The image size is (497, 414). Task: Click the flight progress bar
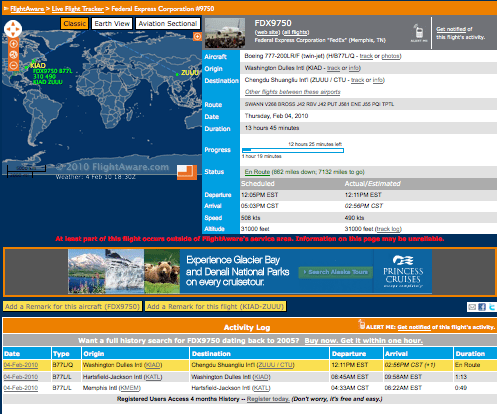(293, 150)
